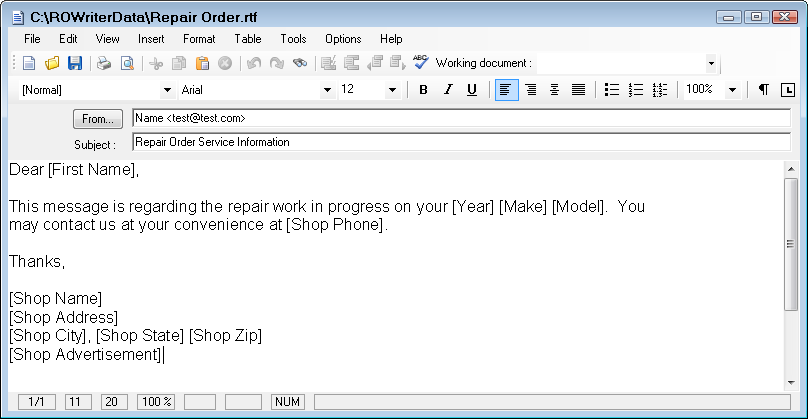Expand the Arial font dropdown
Screen dimensions: 808x419
pyautogui.click(x=327, y=90)
